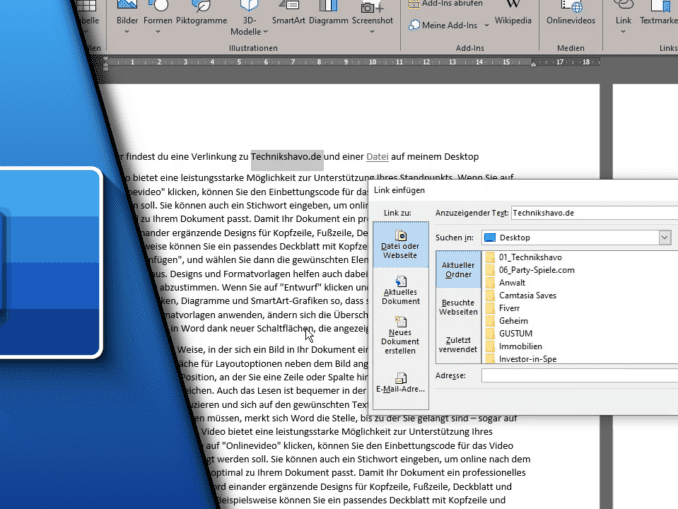The height and width of the screenshot is (509, 678).
Task: Insert Onlinevideos media
Action: pos(570,13)
